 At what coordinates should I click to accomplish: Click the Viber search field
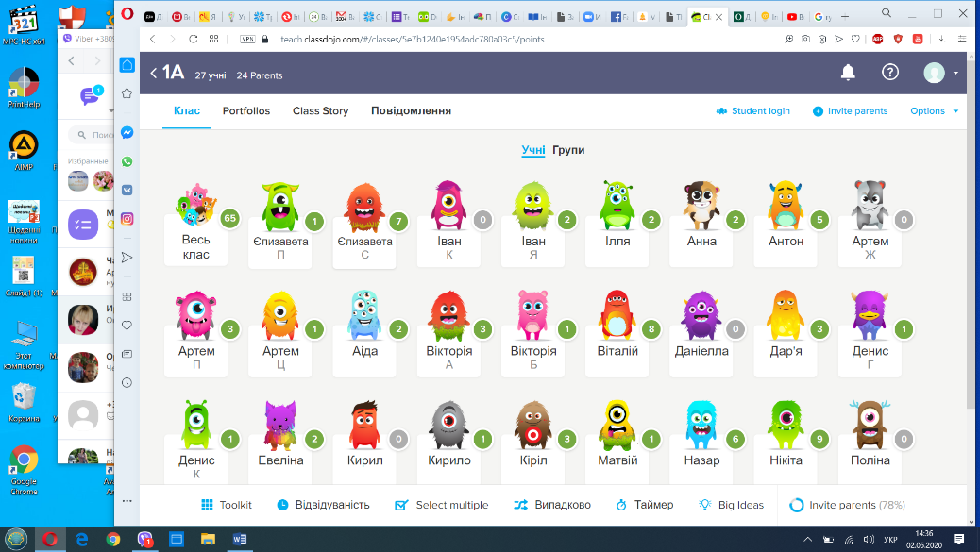(x=93, y=135)
